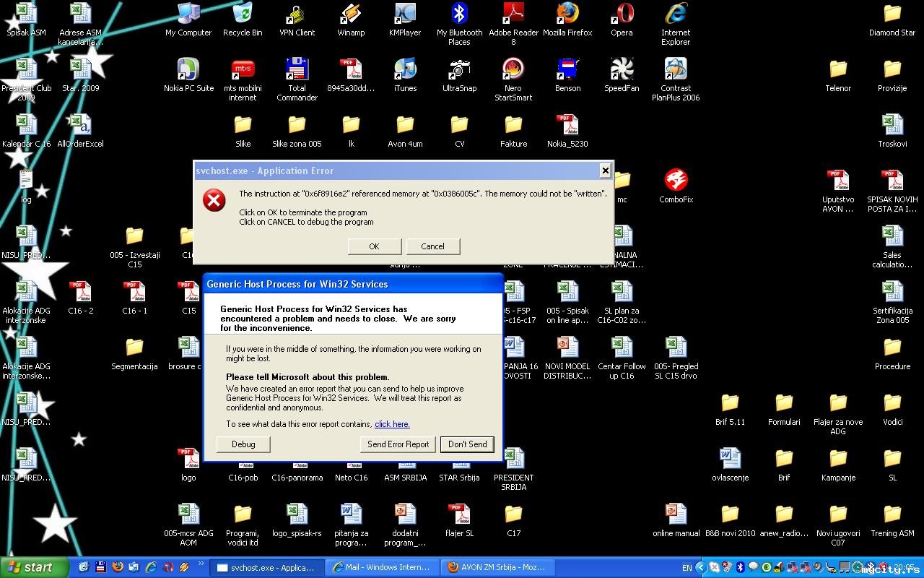Image resolution: width=924 pixels, height=578 pixels.
Task: Select the Procedure folder icon
Action: click(892, 353)
